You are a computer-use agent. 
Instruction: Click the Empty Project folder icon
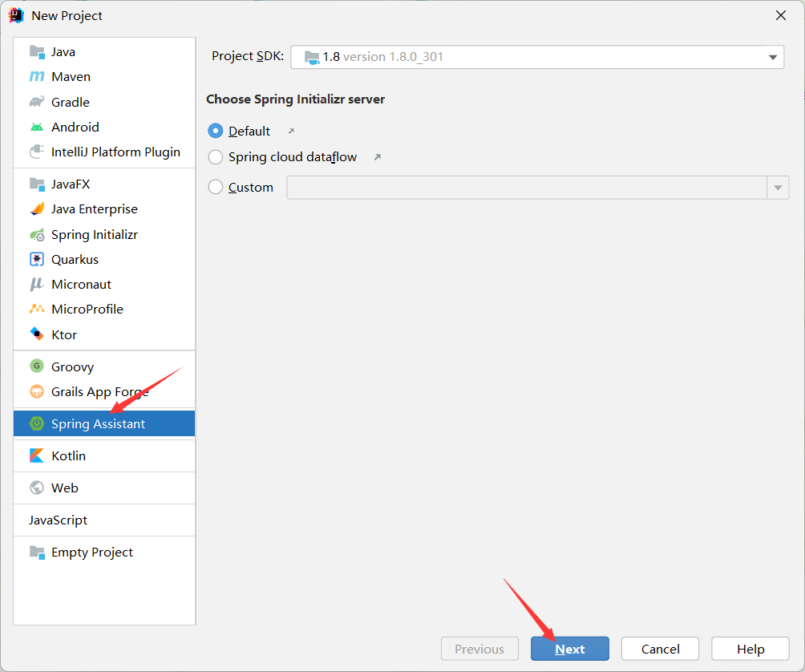37,553
